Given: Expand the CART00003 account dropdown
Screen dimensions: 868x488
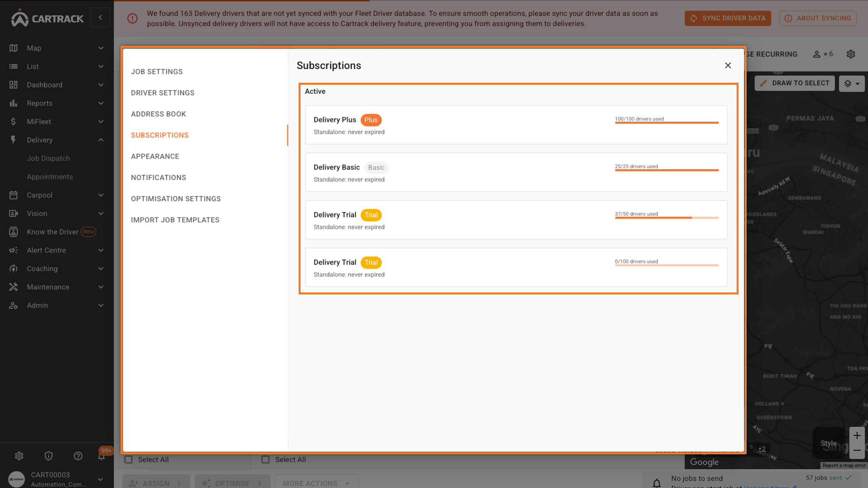Looking at the screenshot, I should (100, 479).
